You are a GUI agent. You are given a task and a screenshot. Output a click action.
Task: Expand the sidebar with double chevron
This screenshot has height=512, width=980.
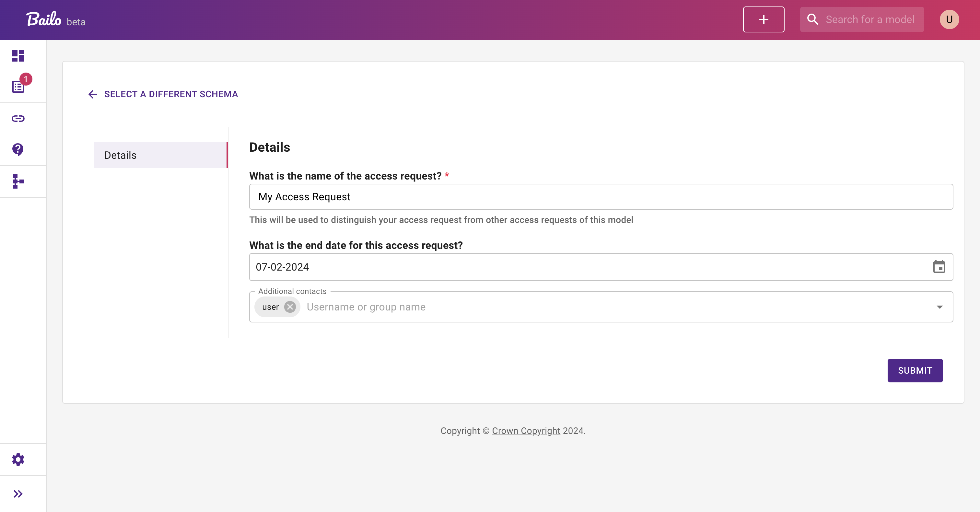(17, 494)
